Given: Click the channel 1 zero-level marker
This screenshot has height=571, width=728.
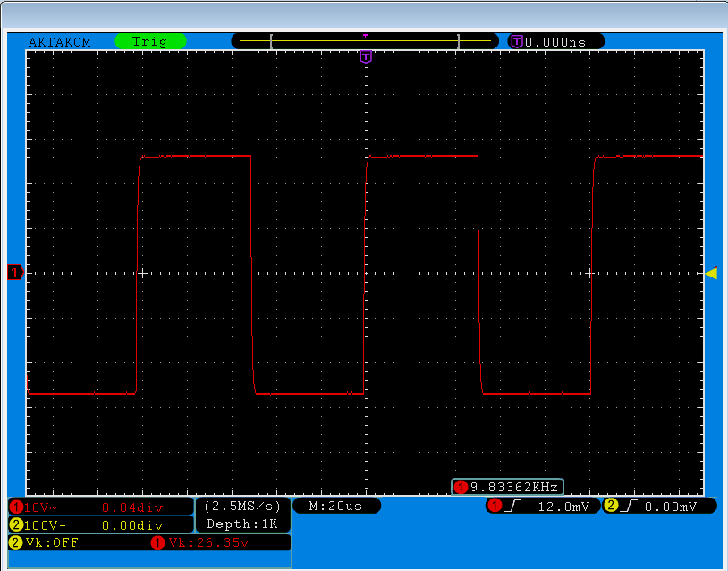Looking at the screenshot, I should pos(15,272).
